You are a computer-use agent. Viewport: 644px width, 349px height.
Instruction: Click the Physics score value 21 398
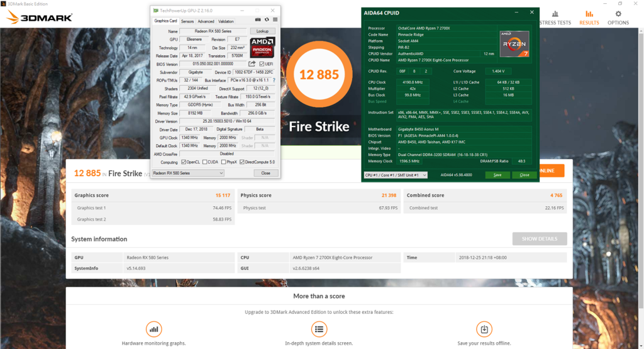pyautogui.click(x=389, y=196)
